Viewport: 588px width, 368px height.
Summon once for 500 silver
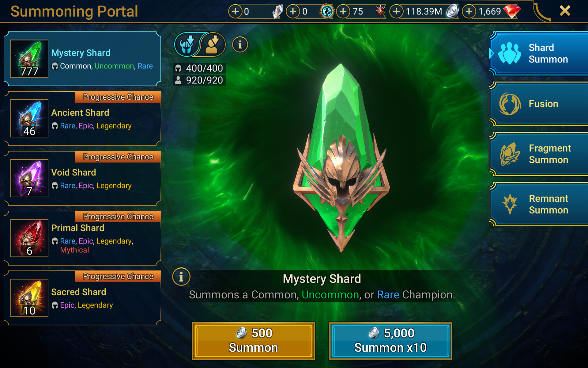[254, 341]
